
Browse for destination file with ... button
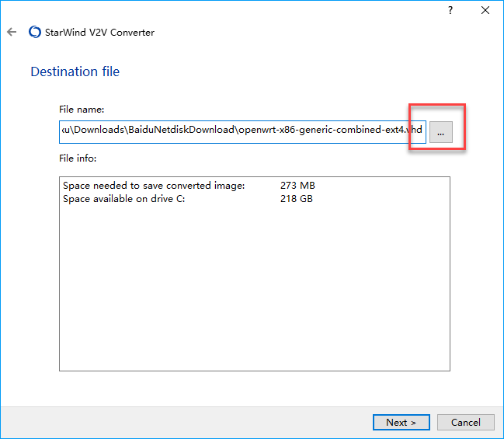tap(440, 132)
